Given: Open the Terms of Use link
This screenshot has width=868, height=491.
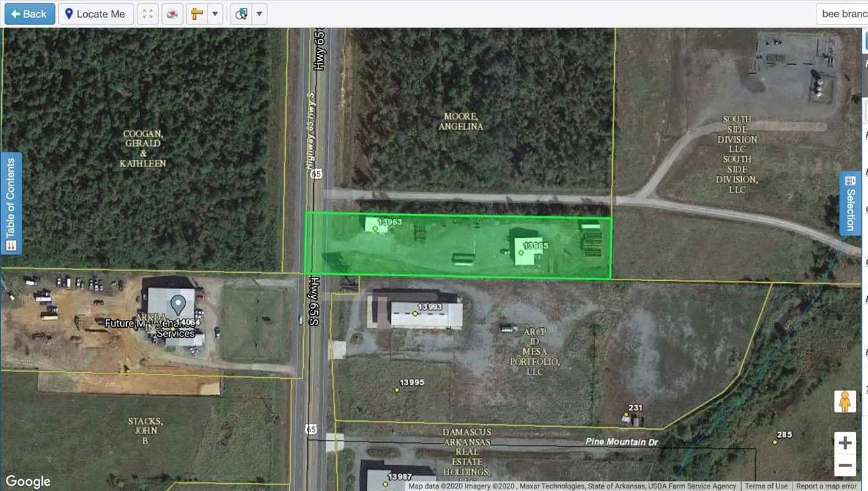Looking at the screenshot, I should tap(766, 486).
